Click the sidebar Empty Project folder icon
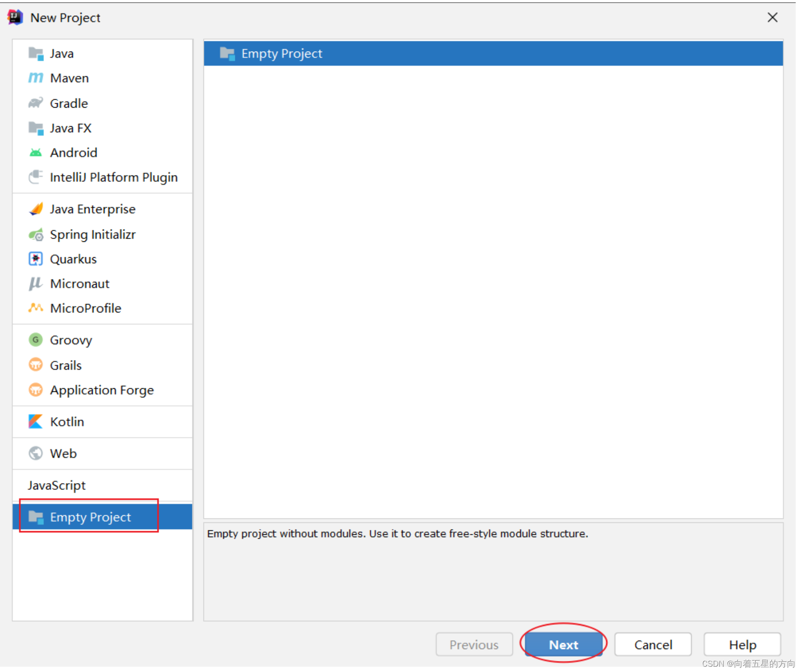 coord(36,517)
